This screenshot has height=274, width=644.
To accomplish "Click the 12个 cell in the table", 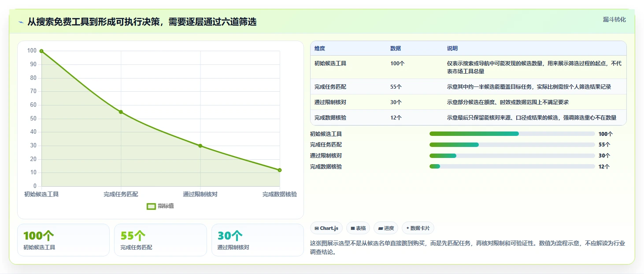I will [x=396, y=118].
